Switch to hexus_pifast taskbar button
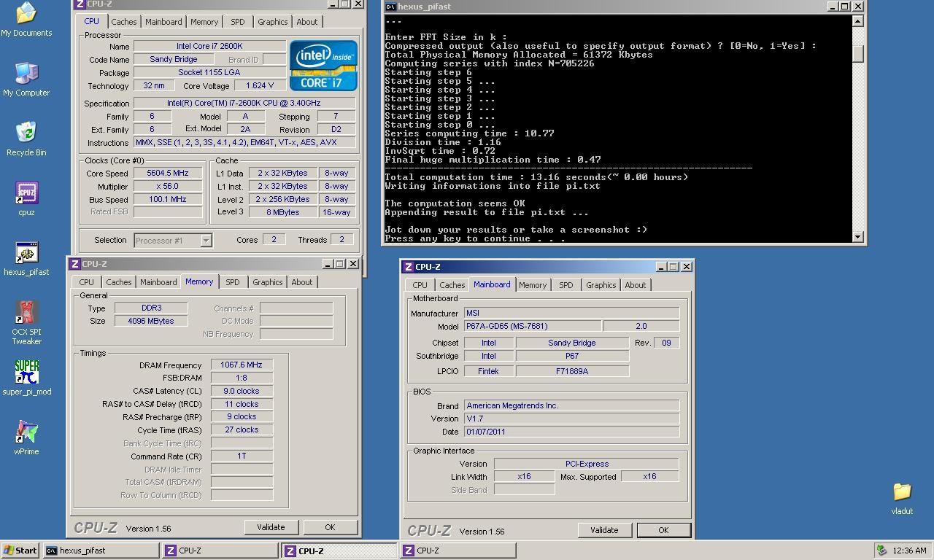Screen dimensions: 934x560 point(101,551)
